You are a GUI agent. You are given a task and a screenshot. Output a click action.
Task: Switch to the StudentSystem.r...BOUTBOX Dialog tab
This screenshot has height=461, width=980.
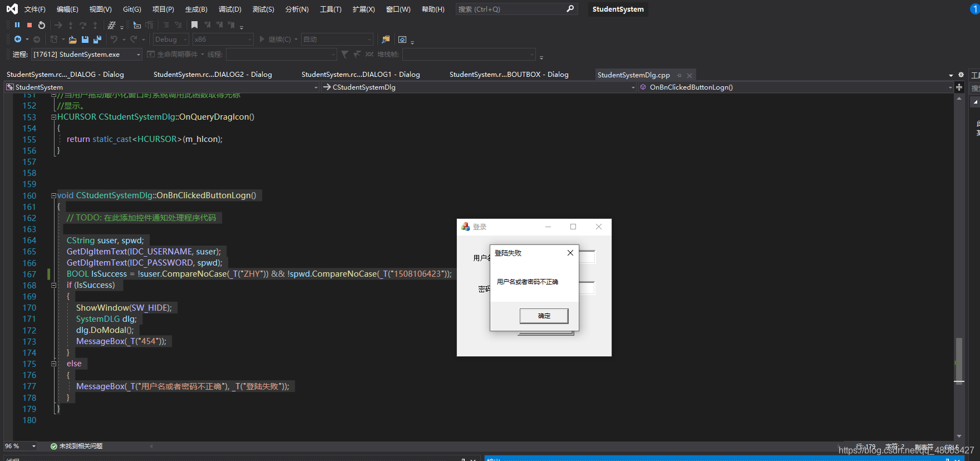coord(509,75)
